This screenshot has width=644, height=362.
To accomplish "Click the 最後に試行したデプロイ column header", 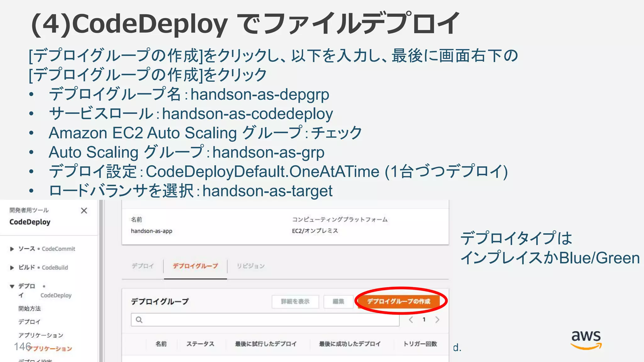I will click(x=266, y=344).
